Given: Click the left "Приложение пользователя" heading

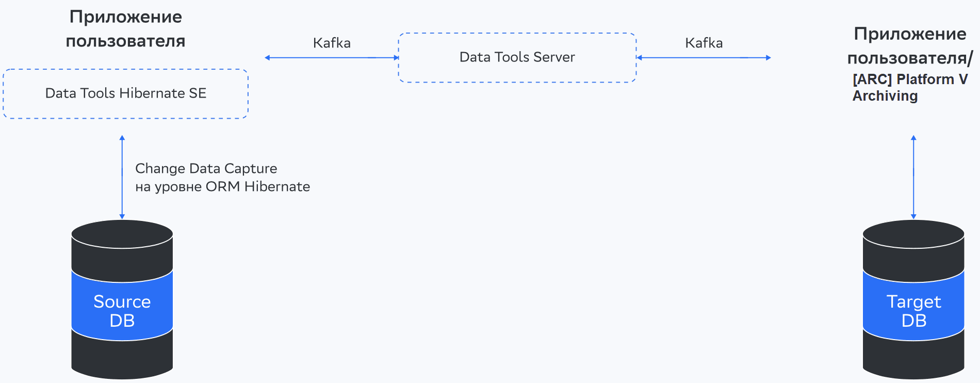Looking at the screenshot, I should pyautogui.click(x=125, y=29).
